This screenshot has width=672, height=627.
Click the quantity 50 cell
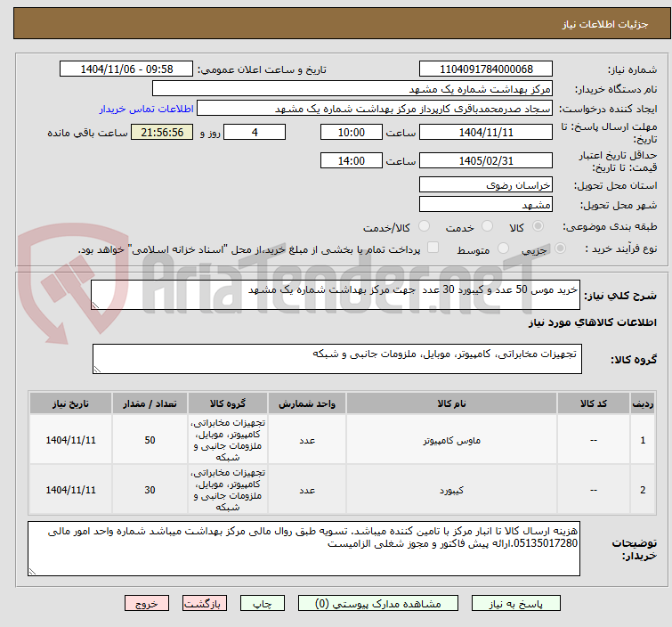point(150,440)
